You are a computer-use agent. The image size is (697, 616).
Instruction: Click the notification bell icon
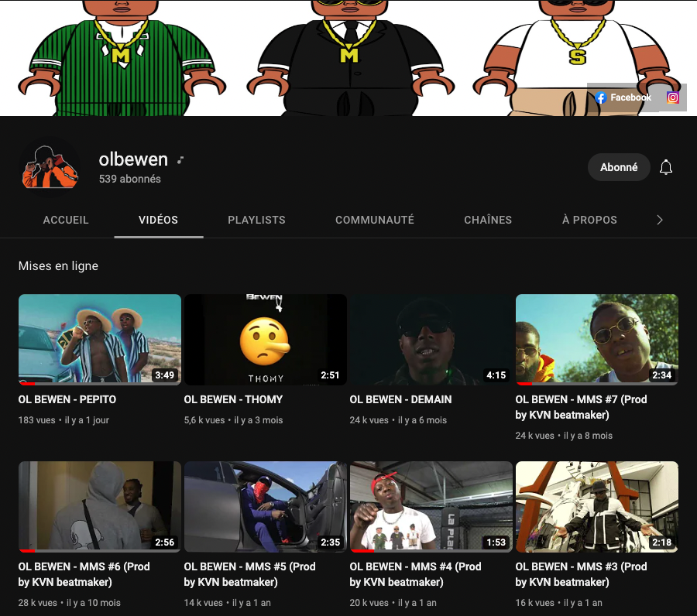666,167
